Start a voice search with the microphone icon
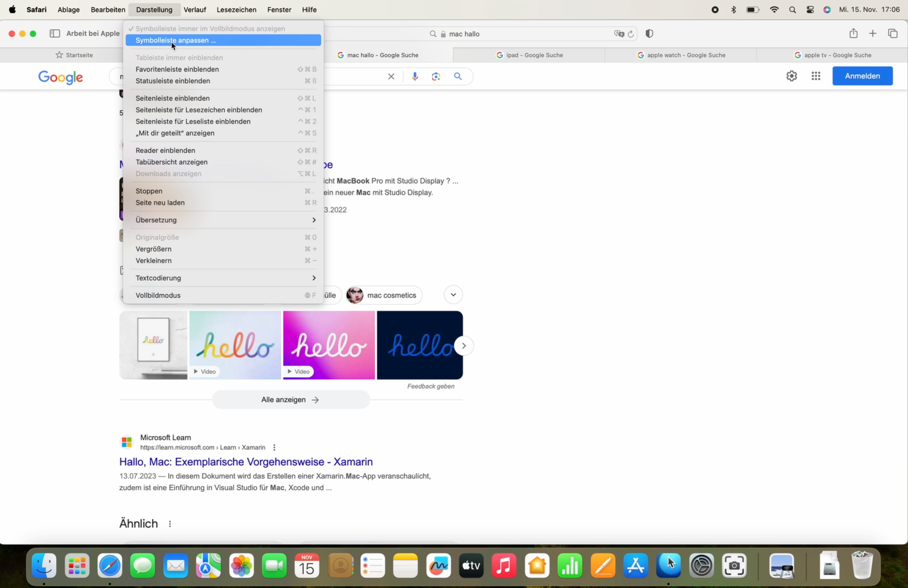The height and width of the screenshot is (588, 908). tap(415, 76)
